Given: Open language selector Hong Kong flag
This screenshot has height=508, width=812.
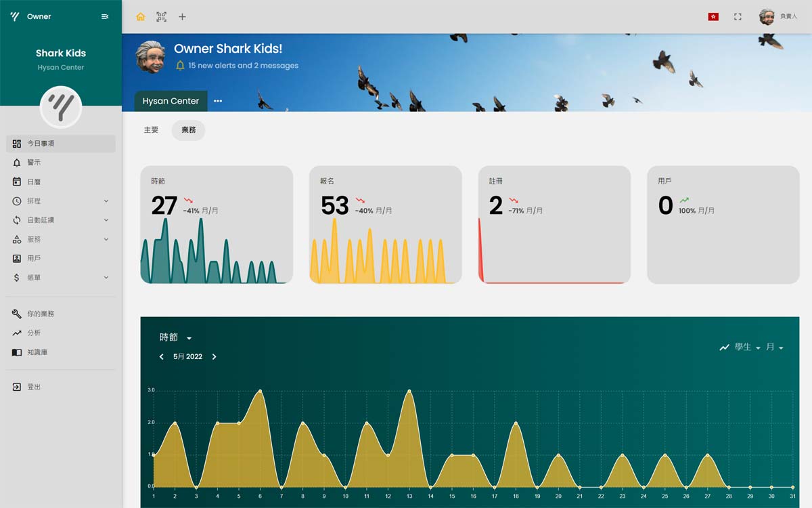Looking at the screenshot, I should pyautogui.click(x=713, y=17).
